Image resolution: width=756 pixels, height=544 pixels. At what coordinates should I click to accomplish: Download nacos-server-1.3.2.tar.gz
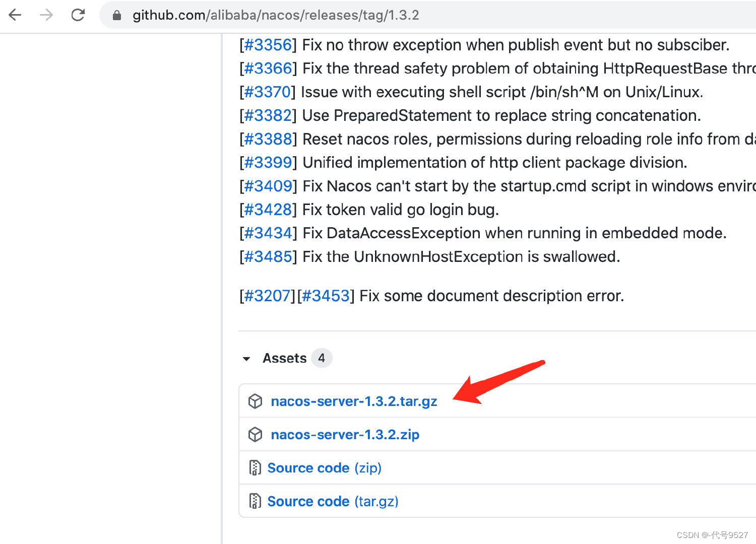[354, 401]
